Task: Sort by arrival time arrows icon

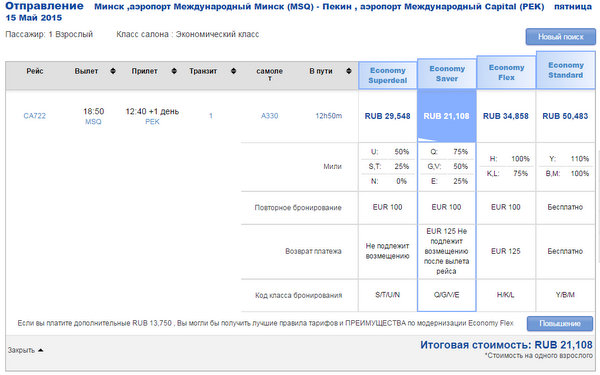Action: pyautogui.click(x=174, y=71)
